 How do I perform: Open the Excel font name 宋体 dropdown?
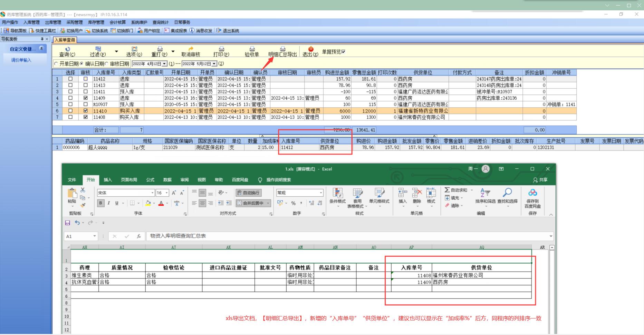click(152, 193)
